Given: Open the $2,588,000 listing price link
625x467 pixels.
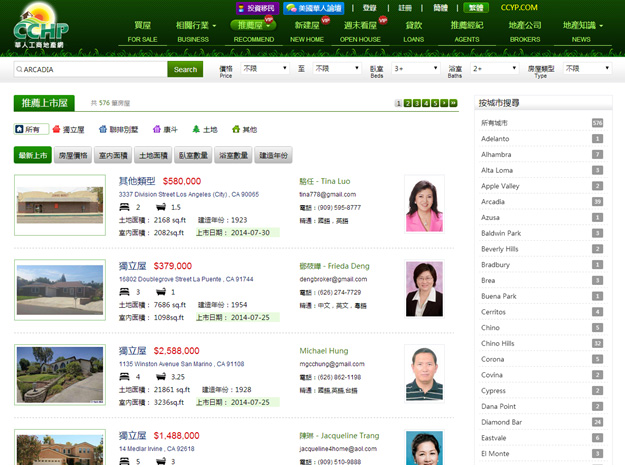Looking at the screenshot, I should [x=176, y=351].
